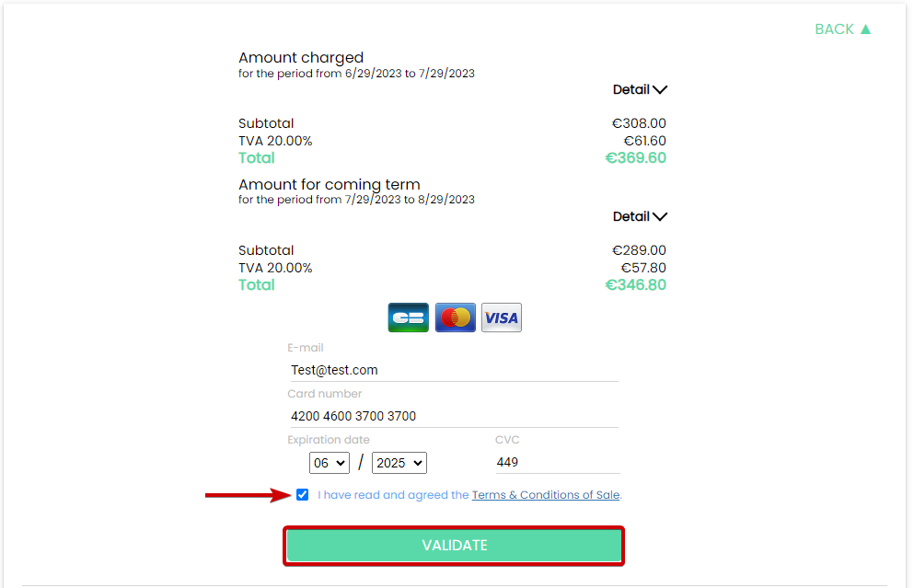Click the €346.80 coming term total
This screenshot has width=914, height=588.
tap(635, 285)
